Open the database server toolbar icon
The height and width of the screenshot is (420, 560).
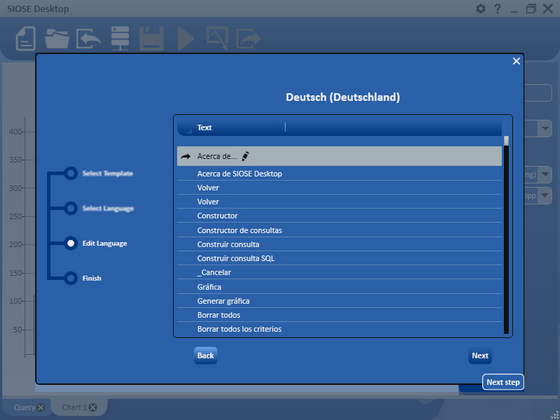click(120, 39)
